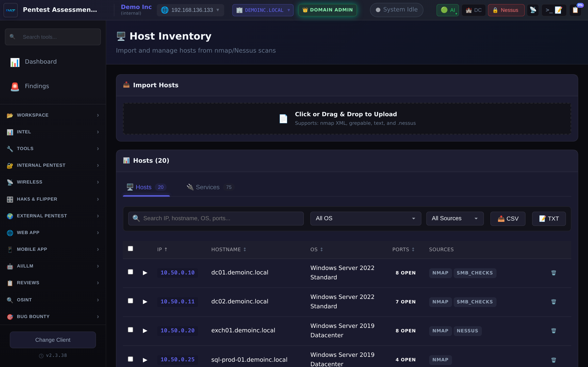Click the search IP hostname input field
The height and width of the screenshot is (367, 588).
[216, 218]
